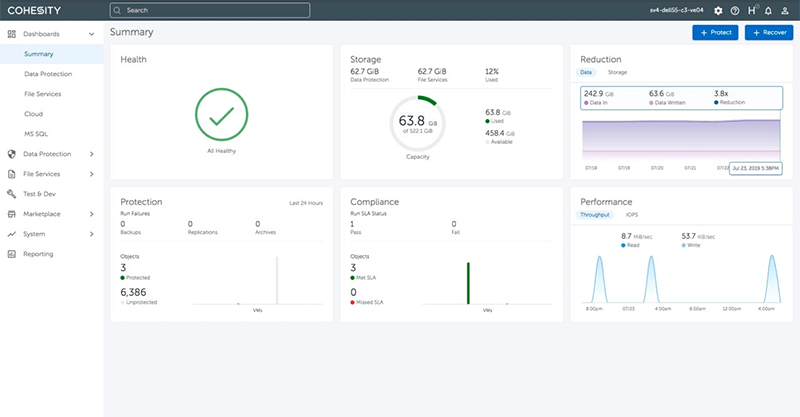Show IOPS in Performance panel
800x417 pixels.
[x=632, y=215]
